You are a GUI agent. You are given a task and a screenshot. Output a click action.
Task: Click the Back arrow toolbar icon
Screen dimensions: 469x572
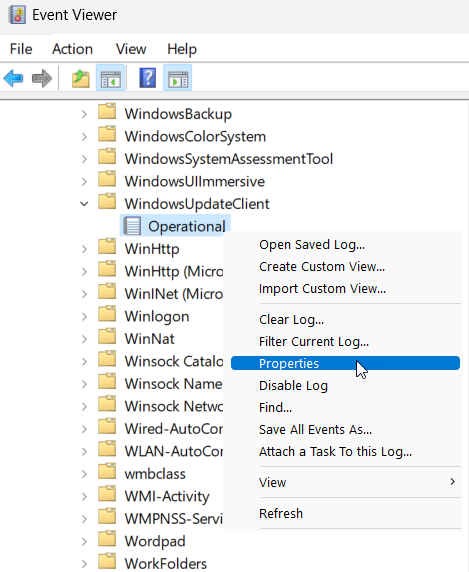(13, 78)
